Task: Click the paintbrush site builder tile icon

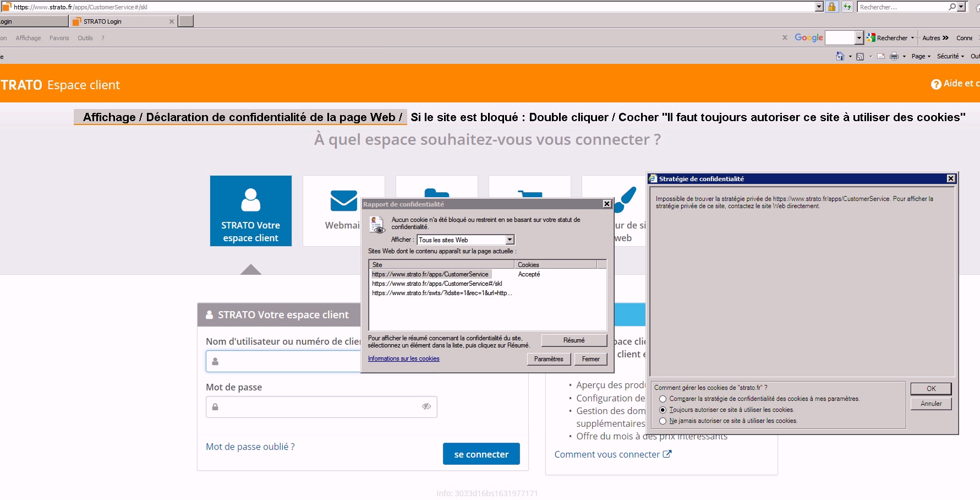Action: [x=626, y=200]
